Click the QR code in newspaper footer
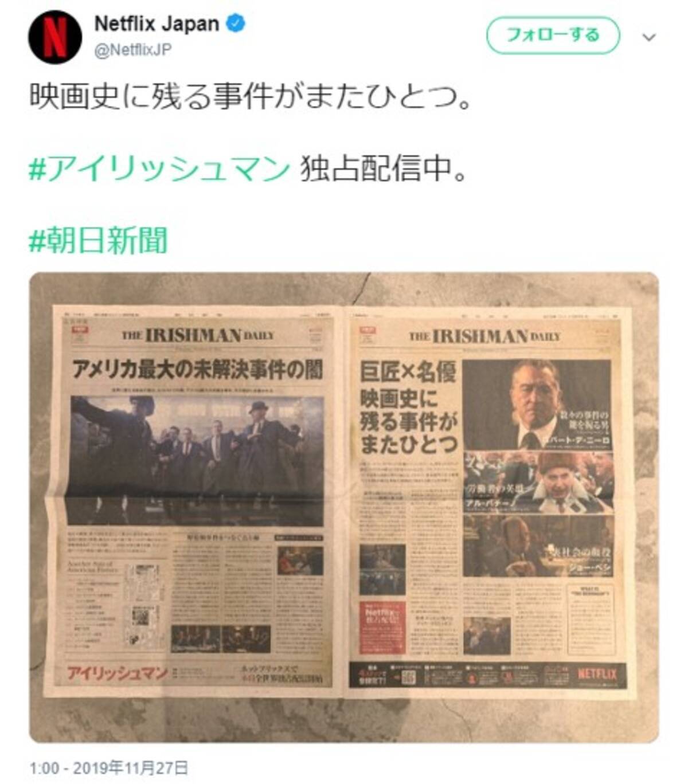 [x=408, y=676]
